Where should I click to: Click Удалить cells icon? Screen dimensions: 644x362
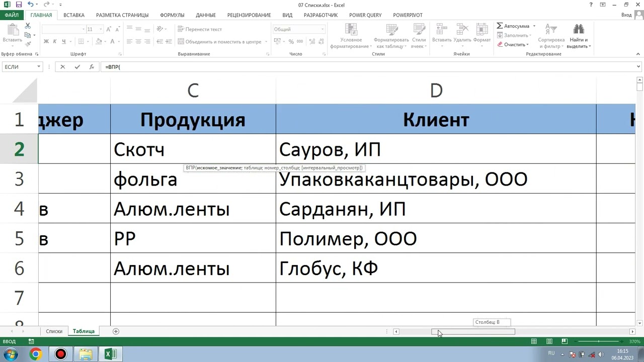tap(462, 30)
